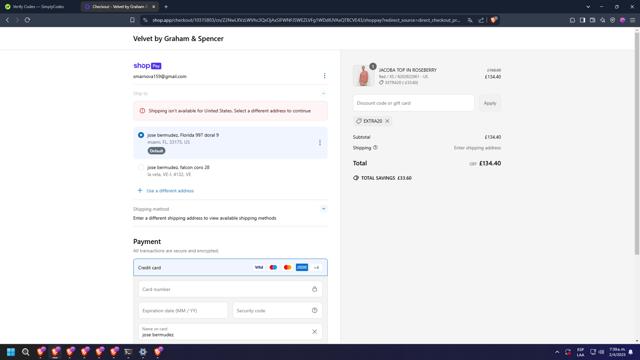This screenshot has height=360, width=640.
Task: Focus the Card number field
Action: (x=230, y=289)
